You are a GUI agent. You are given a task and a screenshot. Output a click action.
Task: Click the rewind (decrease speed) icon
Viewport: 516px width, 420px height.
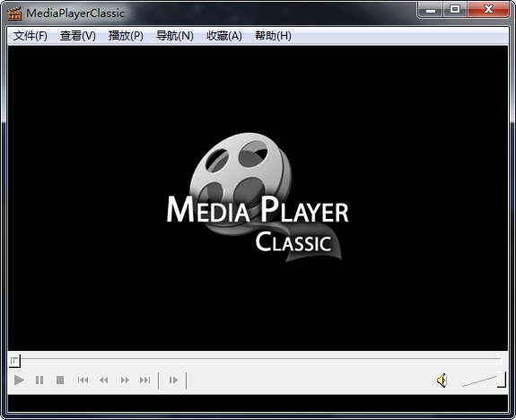[104, 381]
